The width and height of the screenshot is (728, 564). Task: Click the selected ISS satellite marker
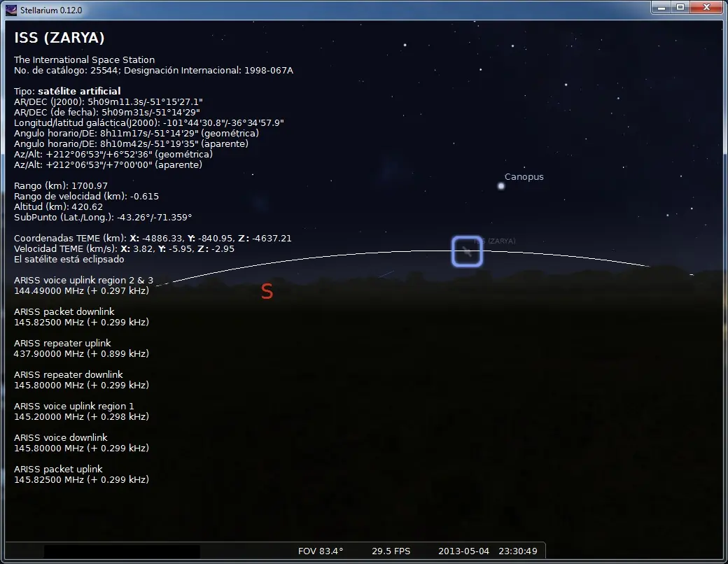click(x=467, y=252)
